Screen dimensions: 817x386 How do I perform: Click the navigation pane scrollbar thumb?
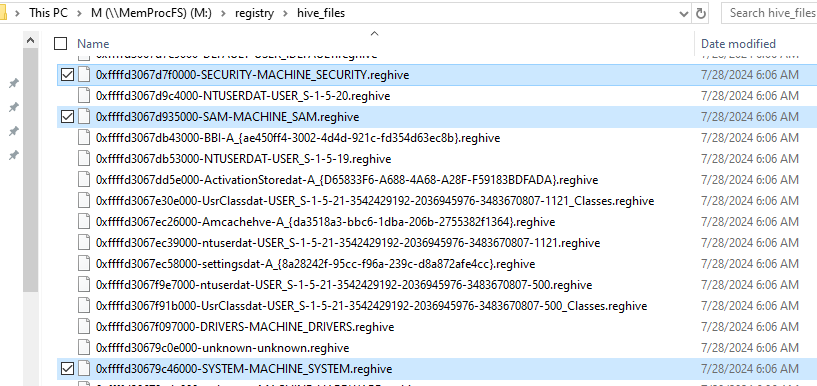(30, 169)
